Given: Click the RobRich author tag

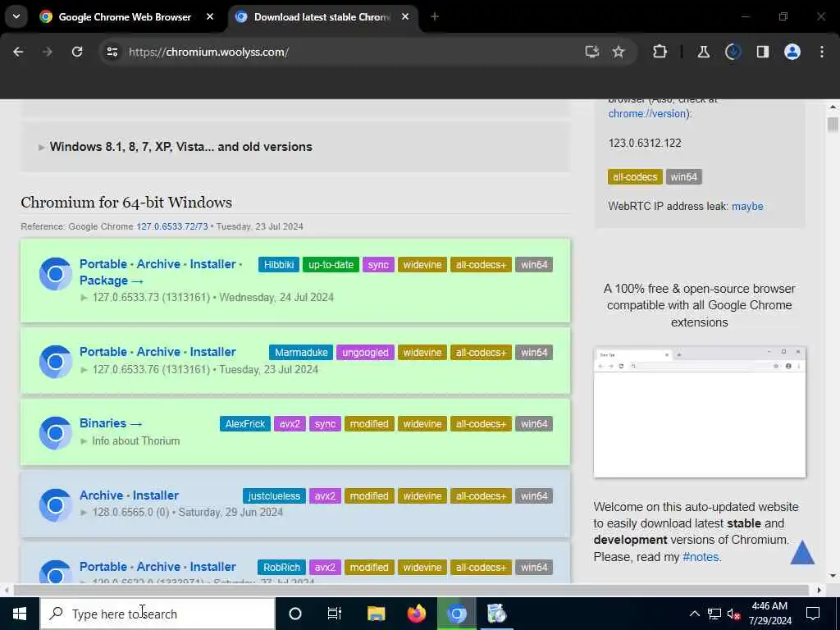Looking at the screenshot, I should tap(282, 568).
